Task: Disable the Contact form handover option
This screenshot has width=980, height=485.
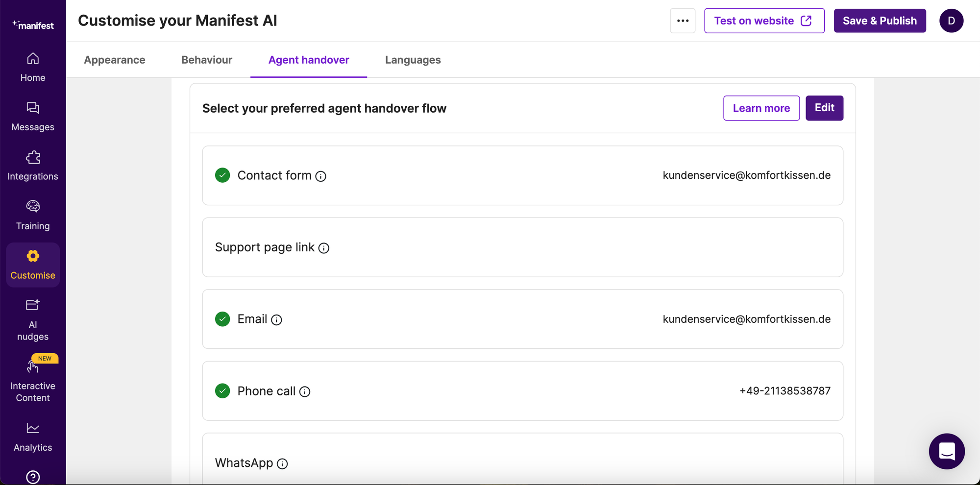Action: [x=222, y=175]
